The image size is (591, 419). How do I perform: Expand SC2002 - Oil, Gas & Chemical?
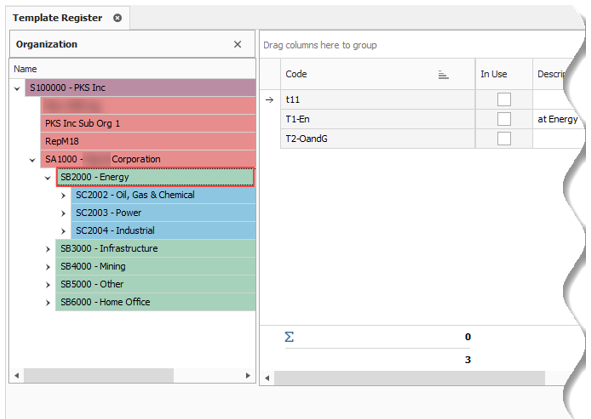click(63, 196)
